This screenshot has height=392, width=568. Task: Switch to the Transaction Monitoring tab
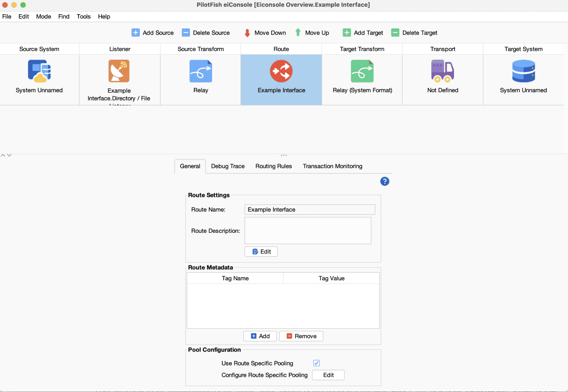333,166
